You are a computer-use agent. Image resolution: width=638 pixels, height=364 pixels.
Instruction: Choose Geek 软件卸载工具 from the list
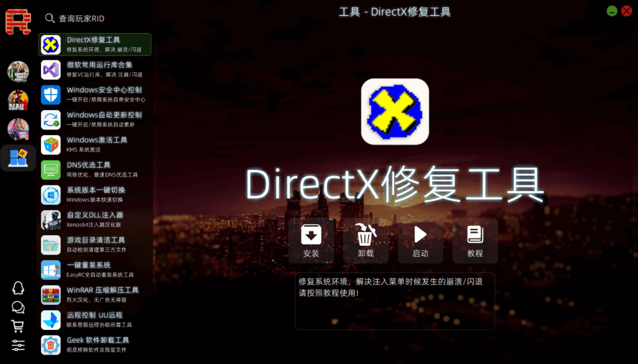pyautogui.click(x=95, y=345)
